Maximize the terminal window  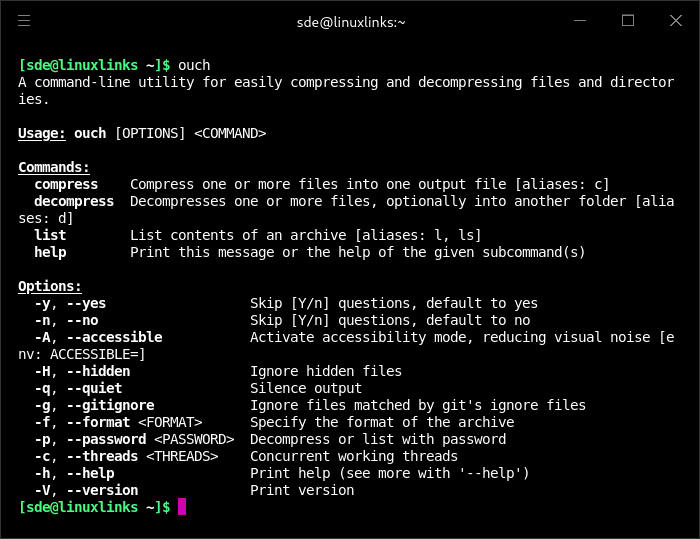(x=628, y=21)
